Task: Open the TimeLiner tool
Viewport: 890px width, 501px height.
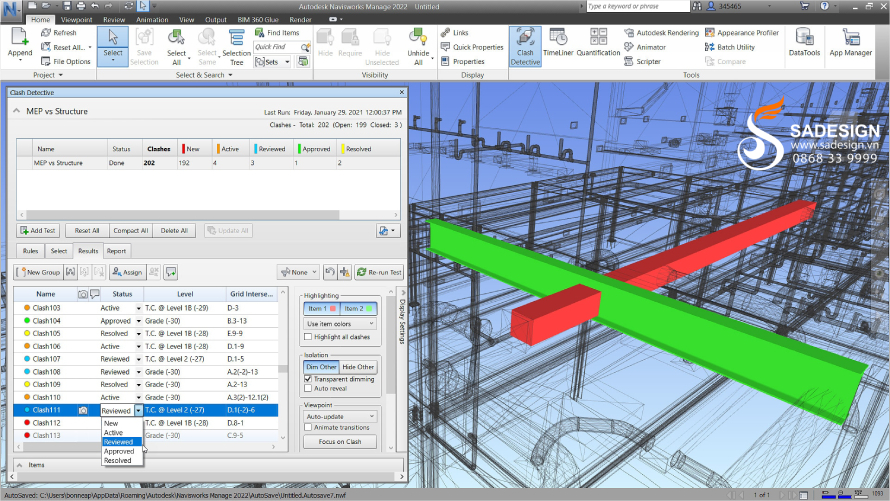Action: point(558,43)
